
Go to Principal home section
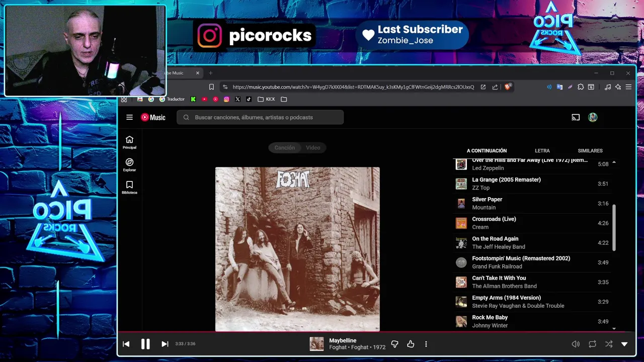click(x=129, y=142)
